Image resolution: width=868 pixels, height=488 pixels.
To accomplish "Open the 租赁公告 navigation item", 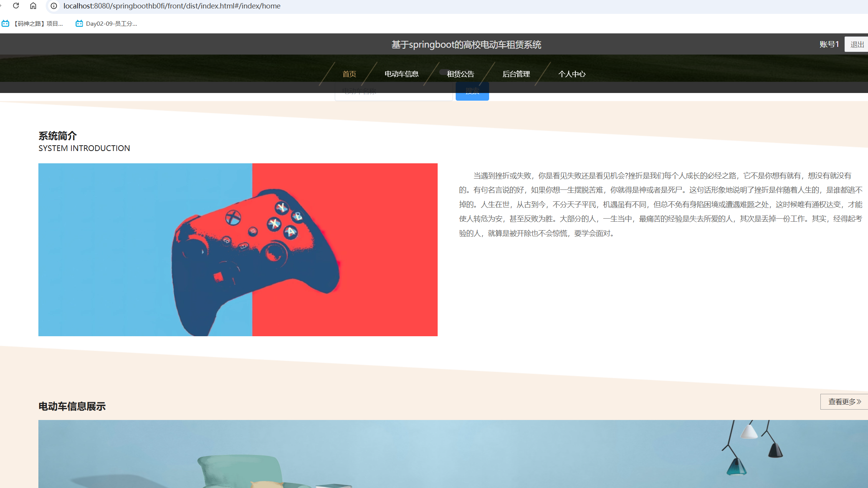I will (460, 74).
